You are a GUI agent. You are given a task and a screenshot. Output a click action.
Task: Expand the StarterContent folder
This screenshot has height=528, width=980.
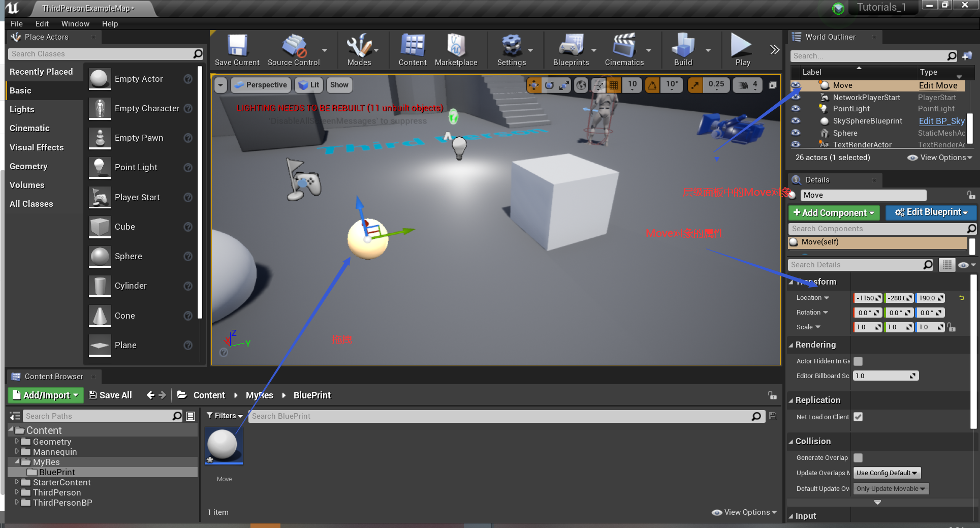point(17,482)
